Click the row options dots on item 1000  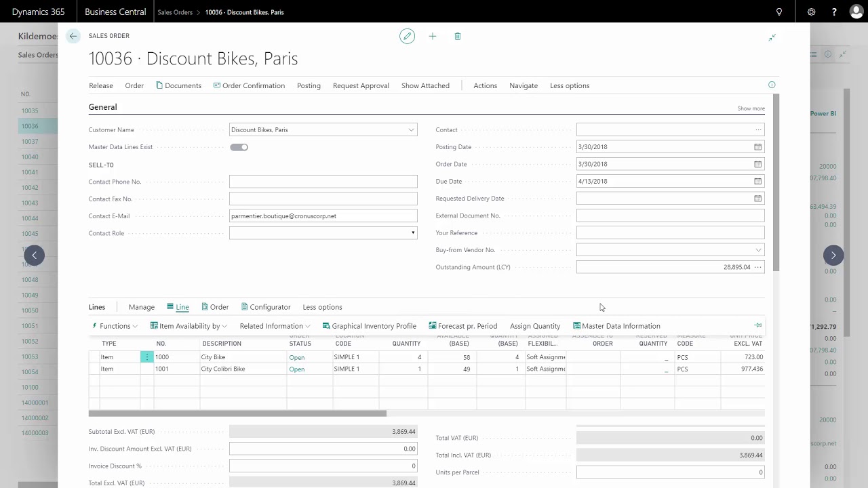coord(147,357)
